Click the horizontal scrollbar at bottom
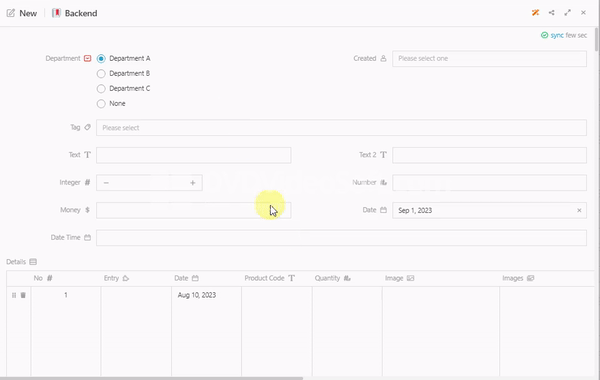This screenshot has height=380, width=600. (x=152, y=378)
